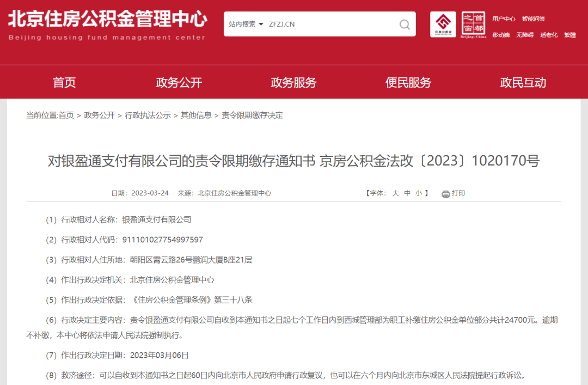Click the date text 2023-03-24
The height and width of the screenshot is (385, 588).
150,193
